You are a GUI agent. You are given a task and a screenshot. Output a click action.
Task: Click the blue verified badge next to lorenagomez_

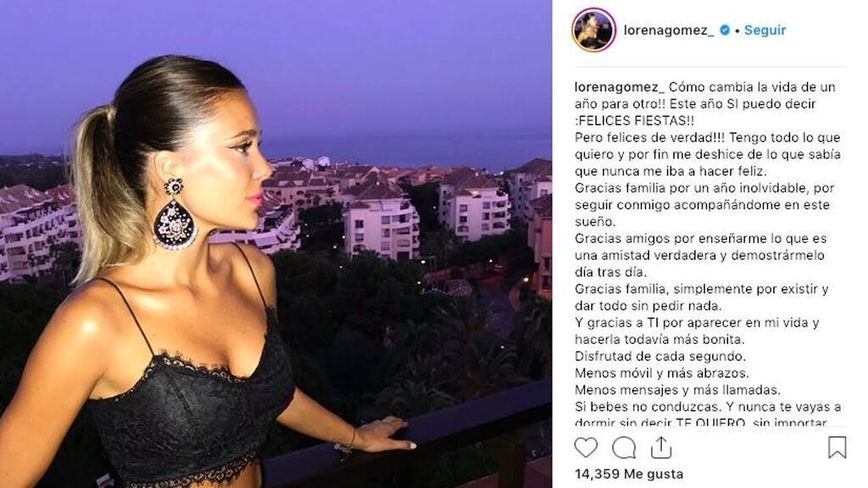click(x=725, y=30)
